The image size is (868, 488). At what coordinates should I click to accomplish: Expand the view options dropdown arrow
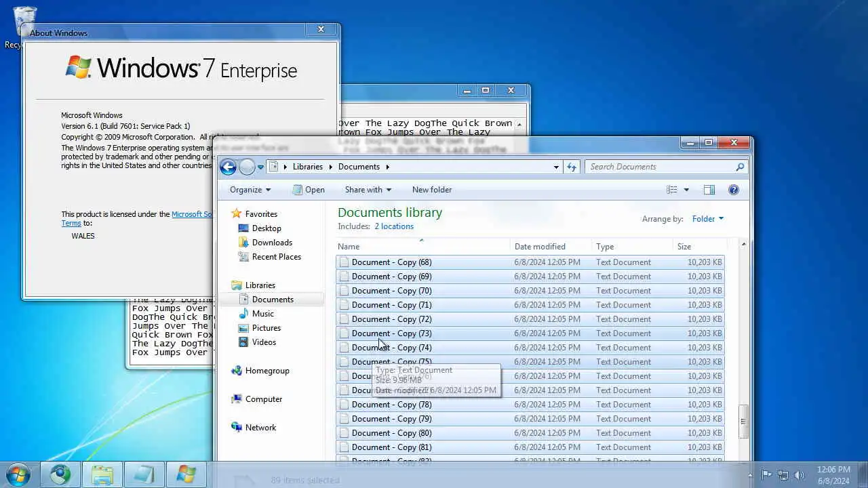(x=686, y=190)
